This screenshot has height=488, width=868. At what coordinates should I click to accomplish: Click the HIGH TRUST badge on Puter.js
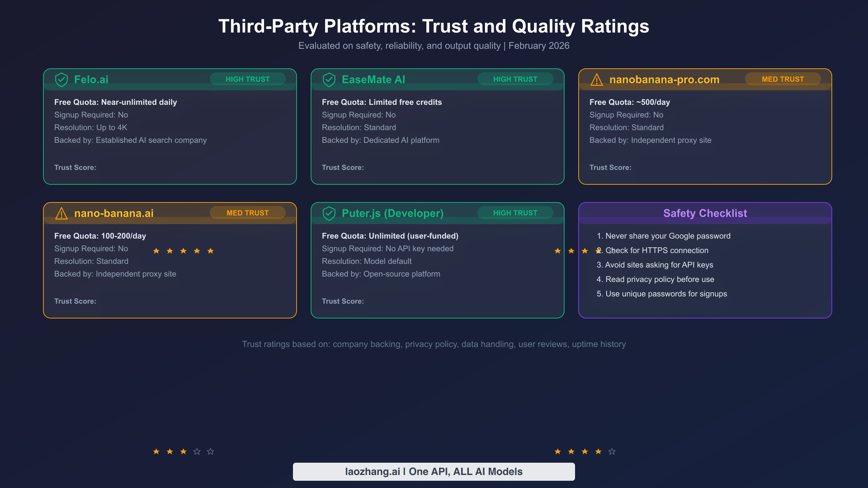516,213
